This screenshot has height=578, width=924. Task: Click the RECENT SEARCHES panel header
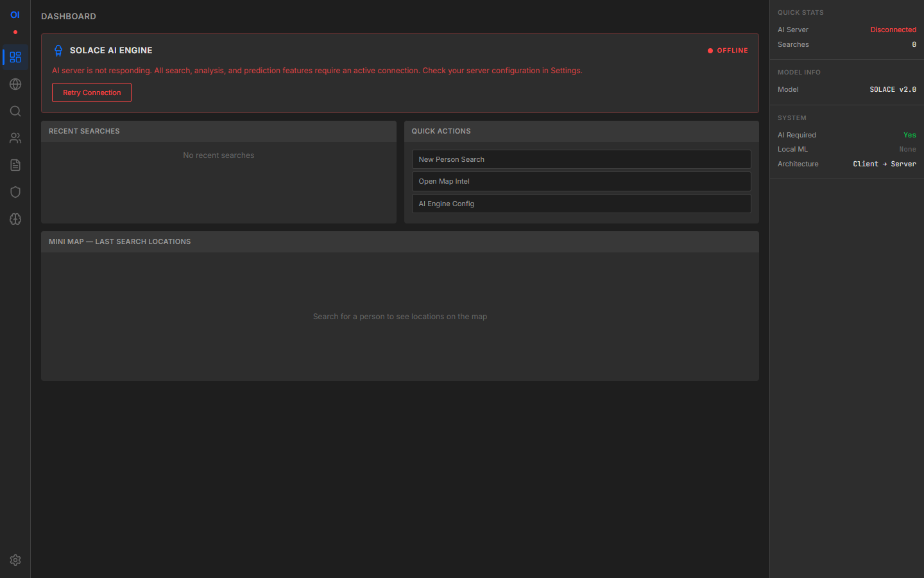click(84, 131)
